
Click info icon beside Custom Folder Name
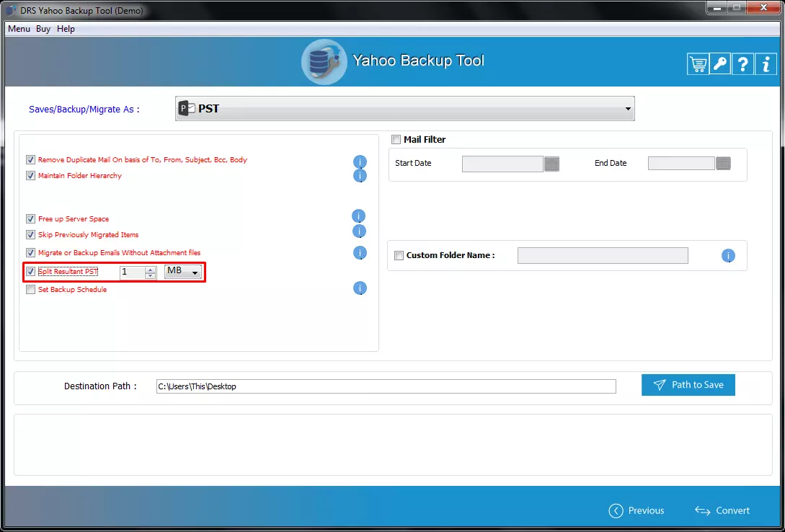(x=728, y=256)
